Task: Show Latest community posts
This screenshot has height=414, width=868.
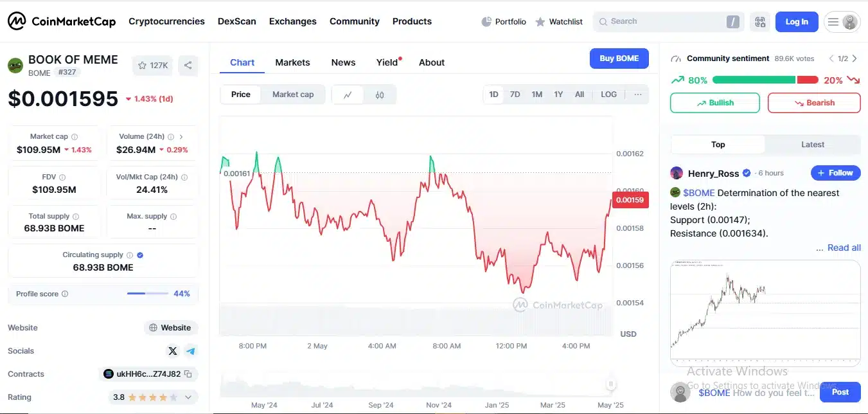Action: (x=813, y=145)
